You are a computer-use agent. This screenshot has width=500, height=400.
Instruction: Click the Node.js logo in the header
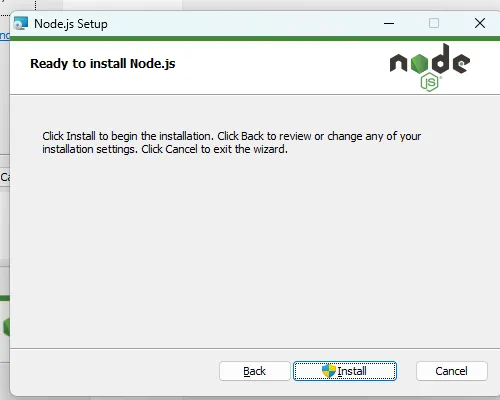[430, 67]
